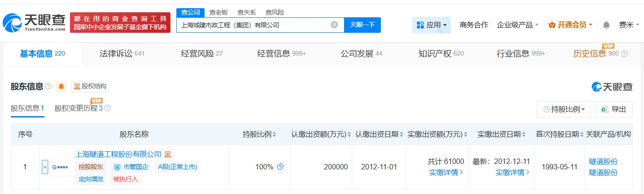Open notifications bell in top bar
Viewport: 644px width, 194px height.
click(x=606, y=25)
